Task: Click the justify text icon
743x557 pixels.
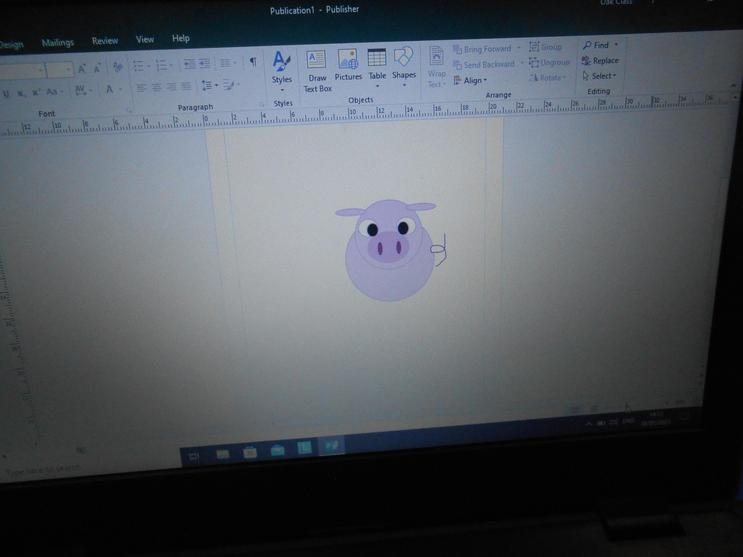Action: (x=186, y=86)
